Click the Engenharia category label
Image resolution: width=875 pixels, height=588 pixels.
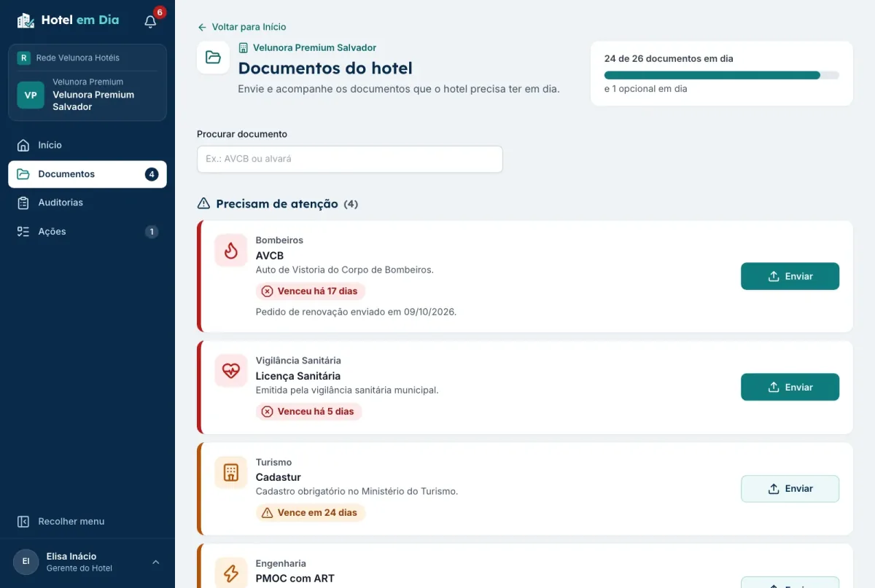tap(281, 563)
